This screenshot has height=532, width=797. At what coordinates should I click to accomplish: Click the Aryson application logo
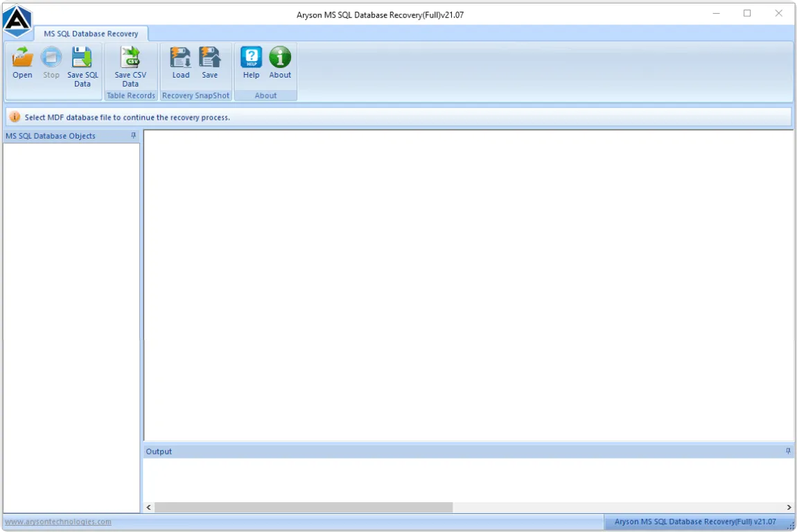pyautogui.click(x=16, y=21)
